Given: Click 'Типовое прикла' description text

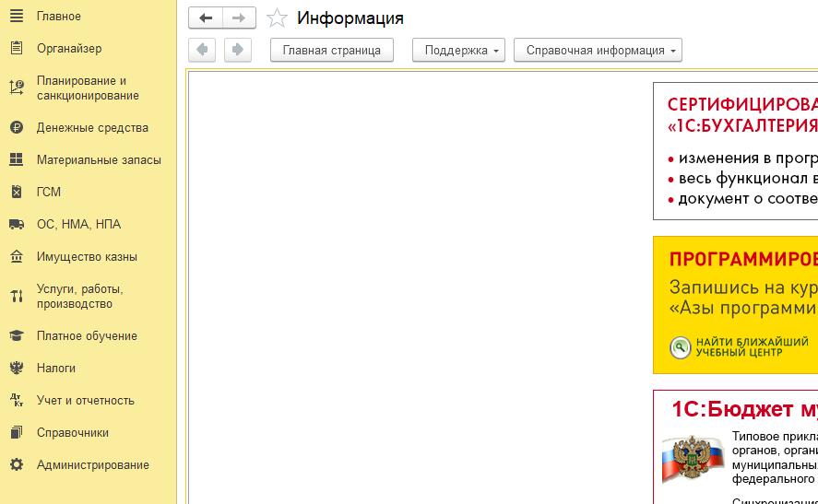Looking at the screenshot, I should pyautogui.click(x=775, y=436).
